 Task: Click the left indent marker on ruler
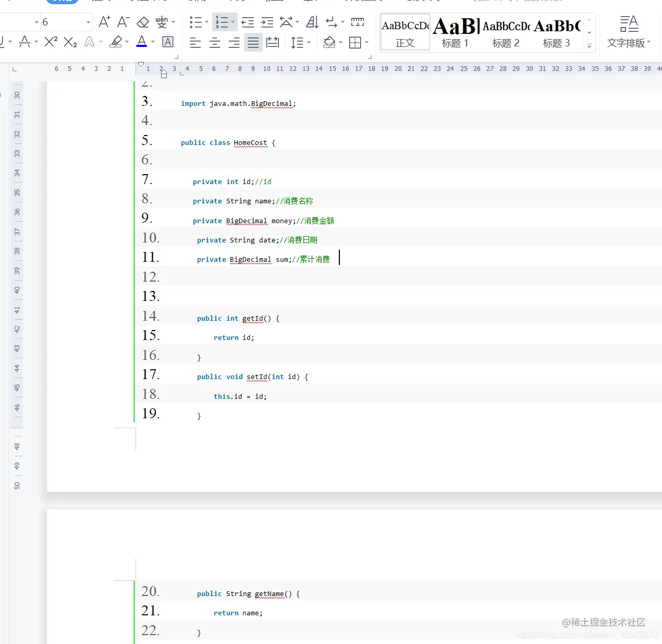(164, 75)
